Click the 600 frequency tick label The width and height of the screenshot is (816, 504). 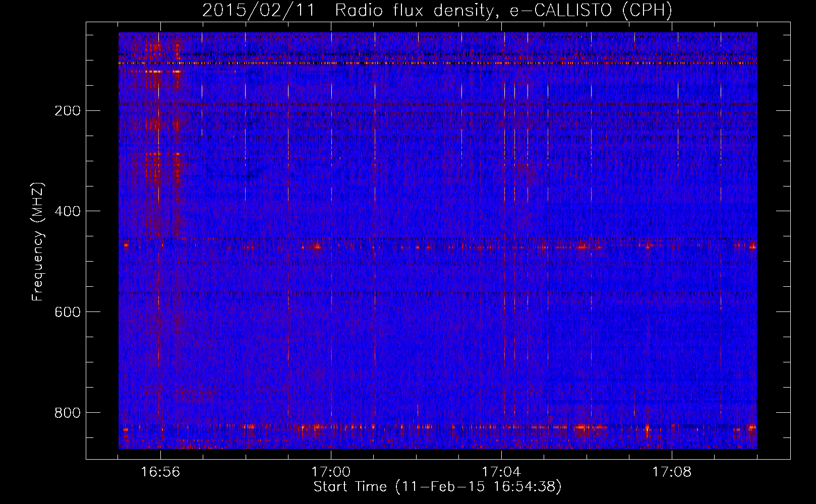(67, 312)
